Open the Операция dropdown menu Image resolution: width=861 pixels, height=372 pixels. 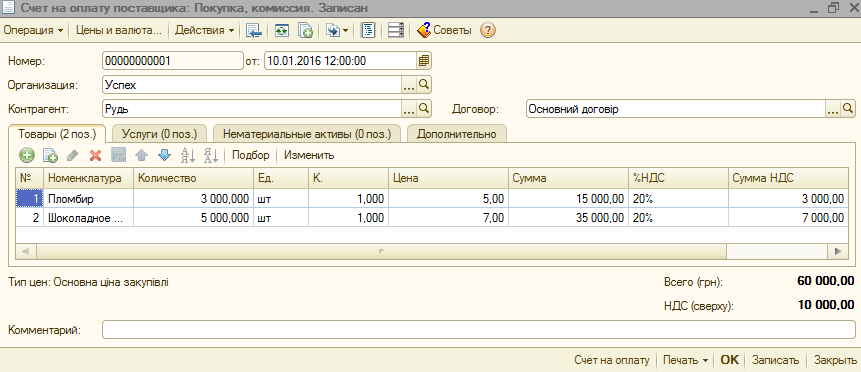pyautogui.click(x=33, y=31)
